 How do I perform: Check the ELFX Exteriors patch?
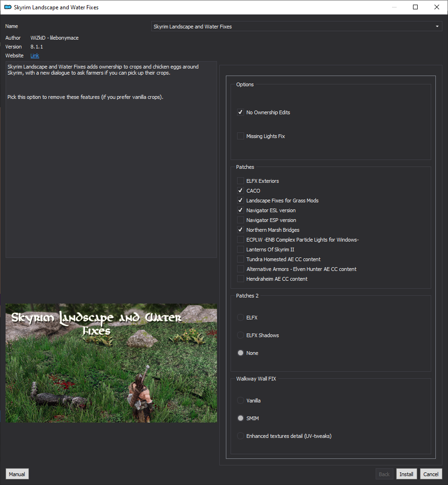[240, 181]
